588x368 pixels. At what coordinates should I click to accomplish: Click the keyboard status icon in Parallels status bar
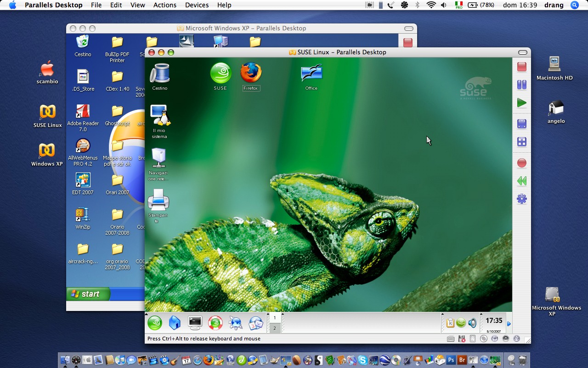pyautogui.click(x=451, y=339)
